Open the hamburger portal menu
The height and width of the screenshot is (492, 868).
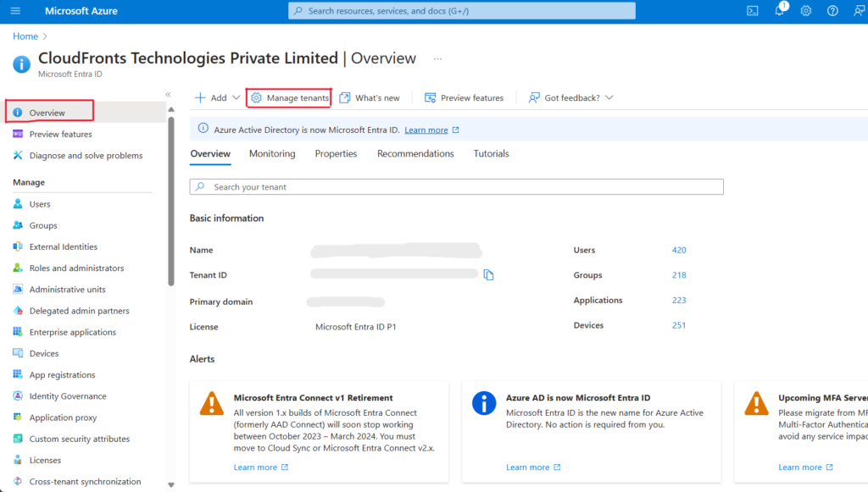(x=15, y=10)
